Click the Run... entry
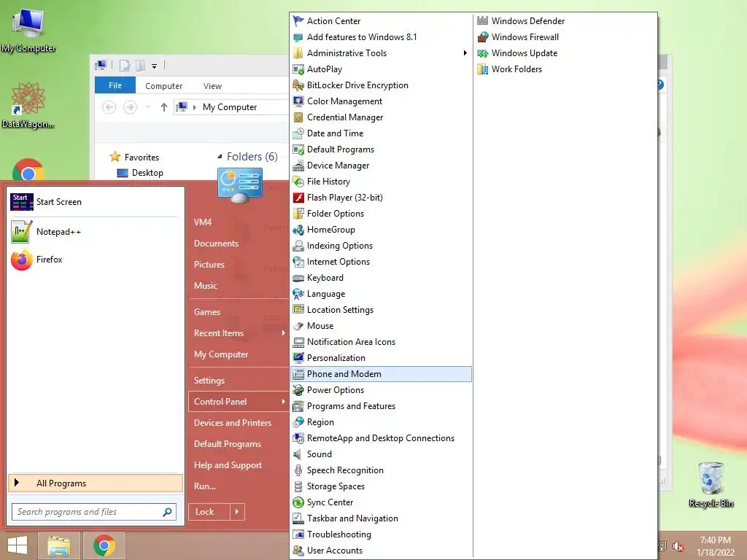The width and height of the screenshot is (747, 560). coord(205,486)
